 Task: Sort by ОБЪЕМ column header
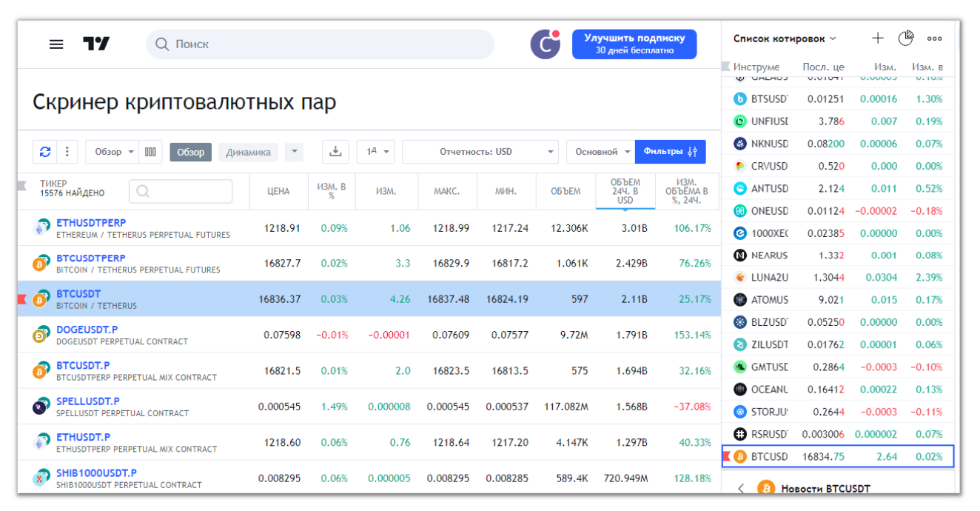coord(565,191)
